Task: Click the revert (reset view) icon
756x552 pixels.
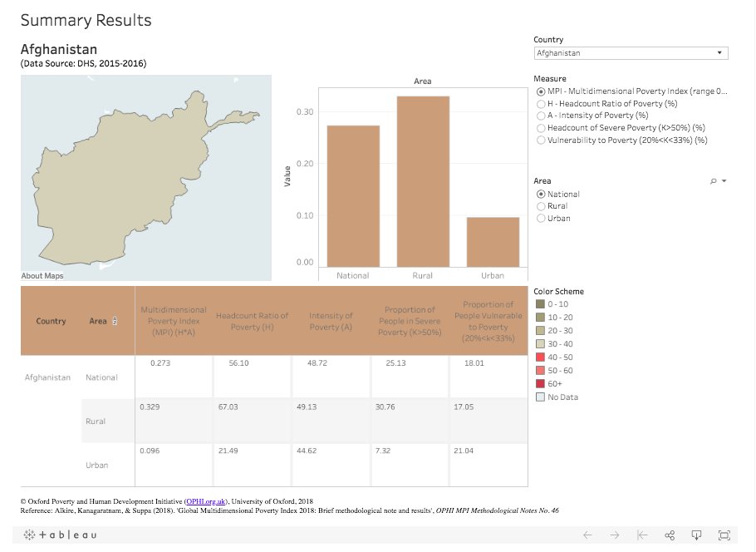Action: click(642, 535)
